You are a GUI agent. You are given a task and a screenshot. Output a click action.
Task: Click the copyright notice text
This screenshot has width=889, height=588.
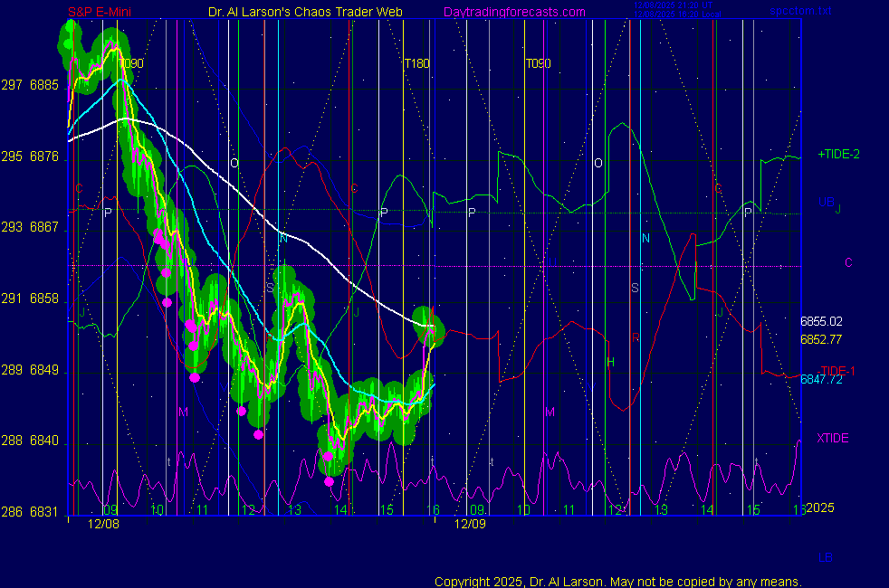(617, 581)
